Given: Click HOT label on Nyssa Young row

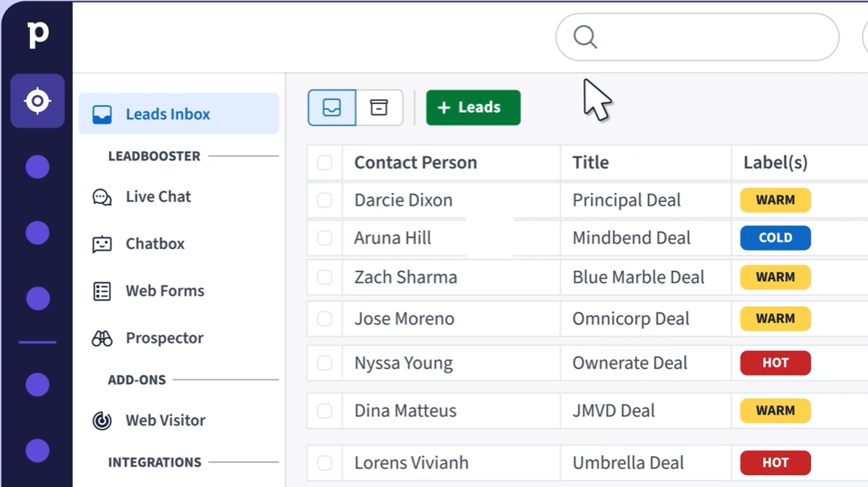Looking at the screenshot, I should 775,363.
